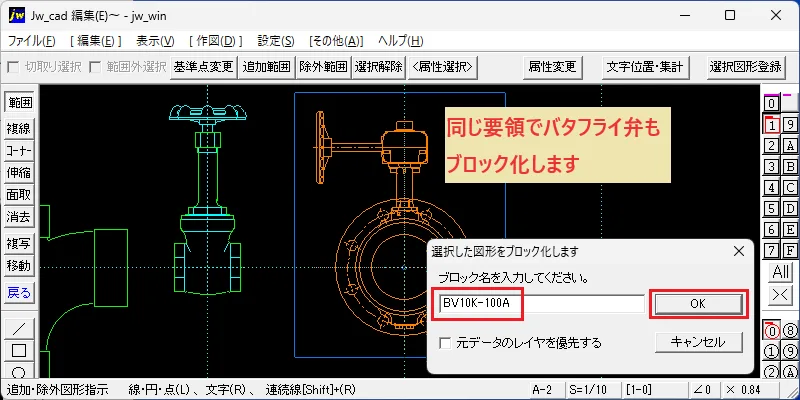Click the S=1/10 scale status button
The image size is (800, 400).
(593, 389)
